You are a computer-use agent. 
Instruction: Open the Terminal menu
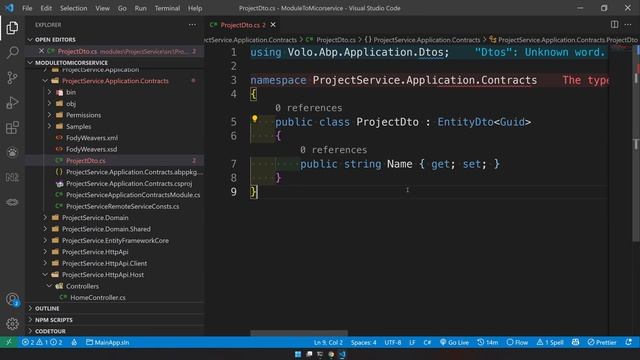coord(167,8)
